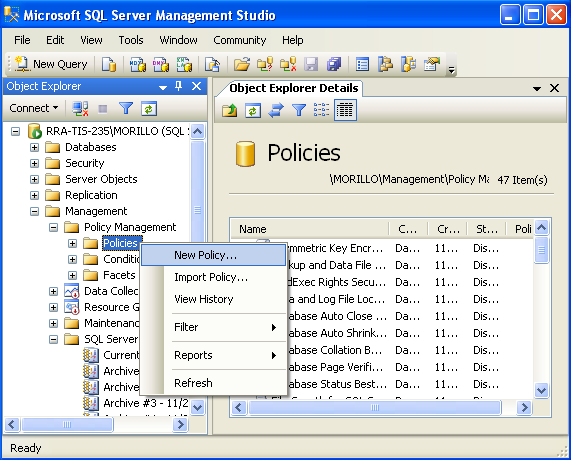
Task: Expand the Policies folder node
Action: tap(72, 243)
